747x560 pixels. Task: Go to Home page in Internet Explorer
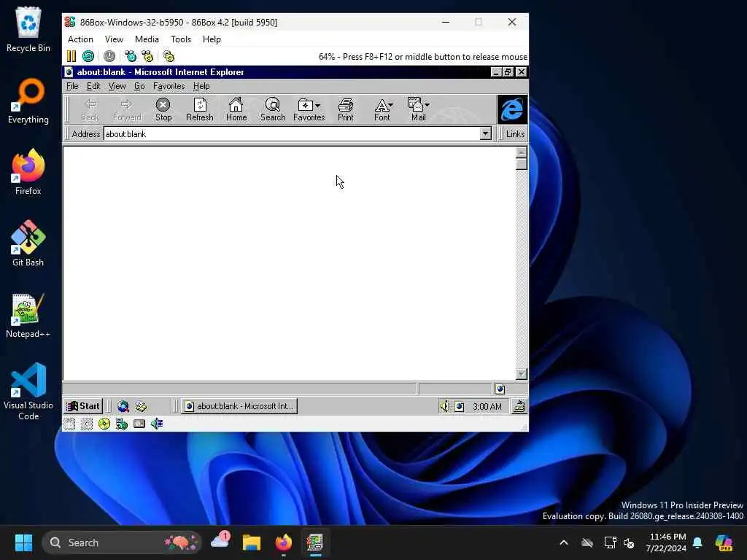click(x=236, y=109)
